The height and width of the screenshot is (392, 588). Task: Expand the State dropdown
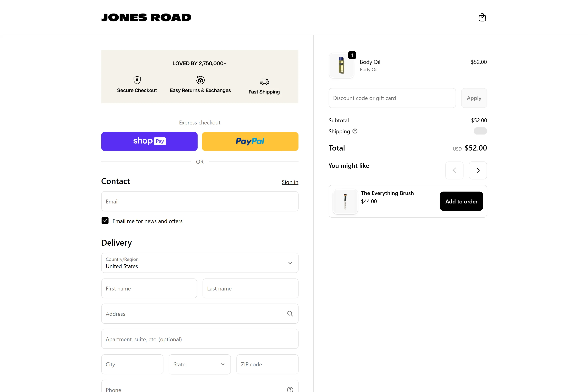click(200, 364)
